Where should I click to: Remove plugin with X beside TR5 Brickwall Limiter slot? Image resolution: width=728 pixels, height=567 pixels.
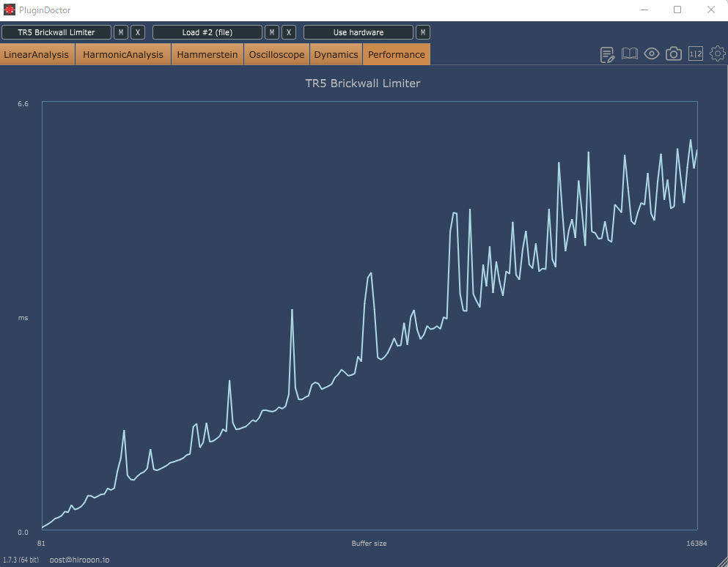[x=137, y=32]
